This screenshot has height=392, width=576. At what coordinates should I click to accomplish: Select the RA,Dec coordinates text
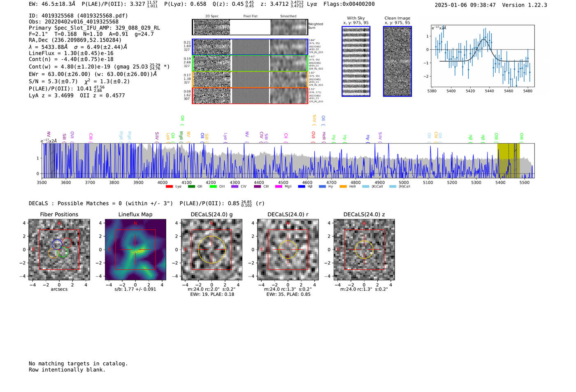point(75,40)
